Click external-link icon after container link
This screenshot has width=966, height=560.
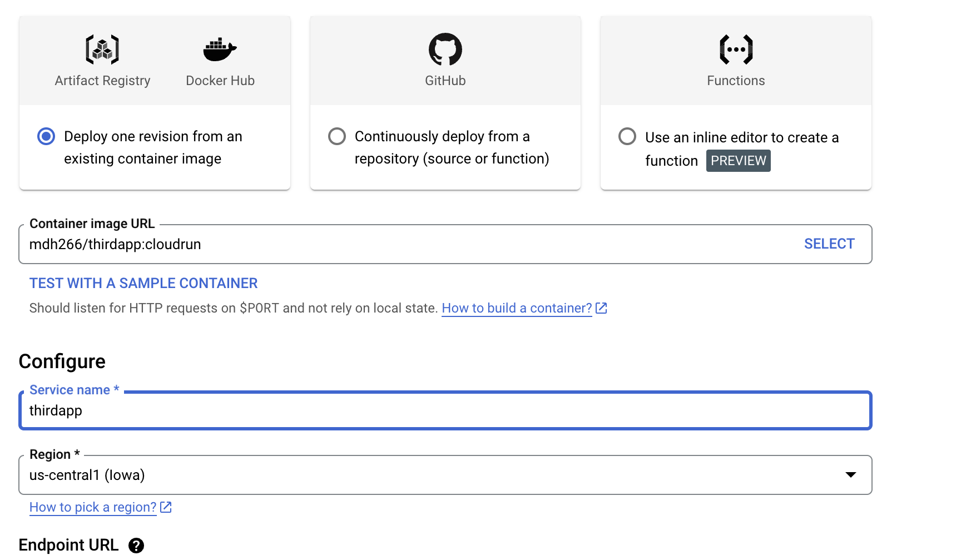click(x=601, y=308)
